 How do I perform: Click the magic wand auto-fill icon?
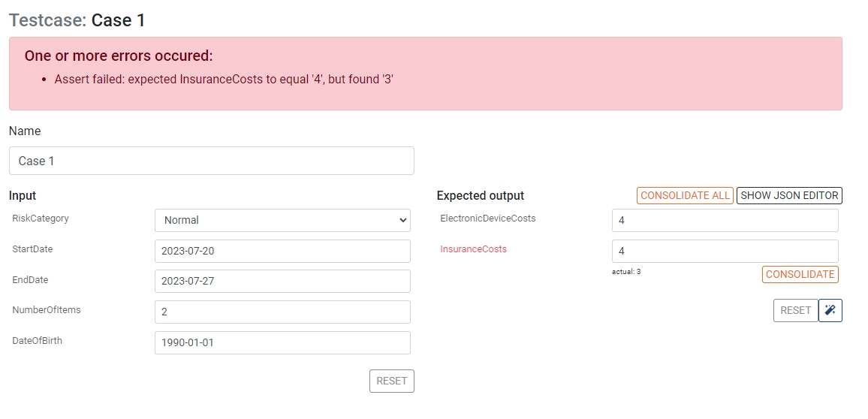pos(830,310)
